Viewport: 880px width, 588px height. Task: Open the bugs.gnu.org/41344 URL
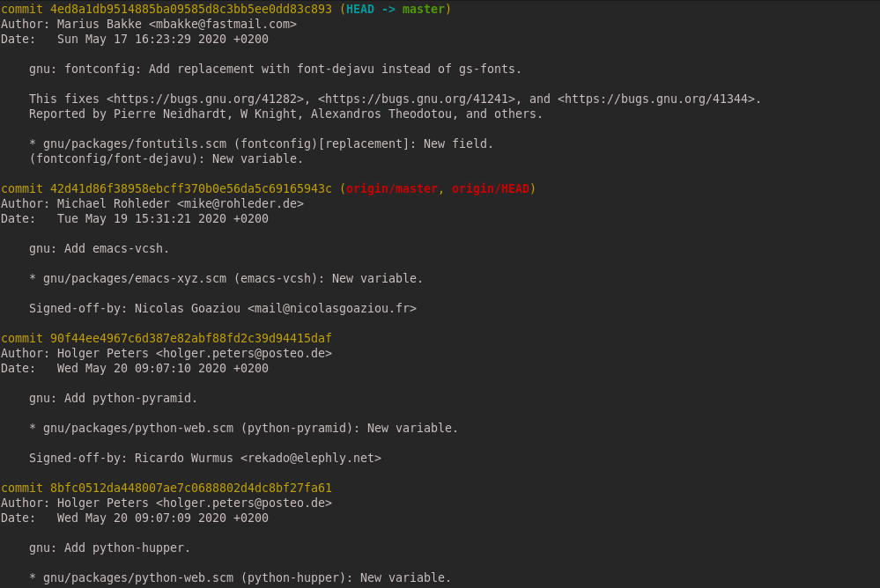(x=659, y=99)
